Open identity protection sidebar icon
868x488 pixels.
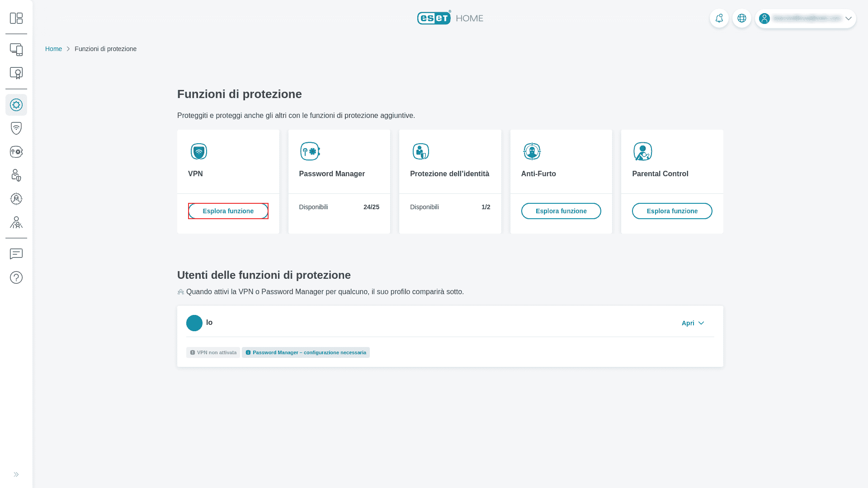point(16,175)
